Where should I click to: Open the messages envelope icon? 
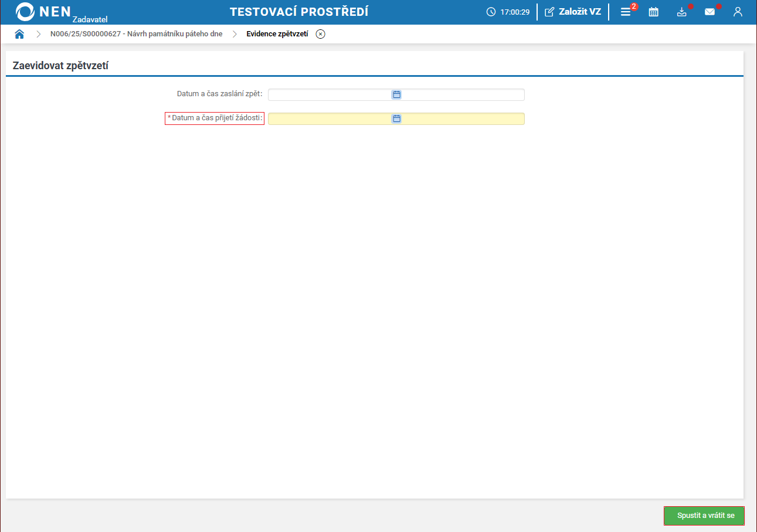point(710,12)
